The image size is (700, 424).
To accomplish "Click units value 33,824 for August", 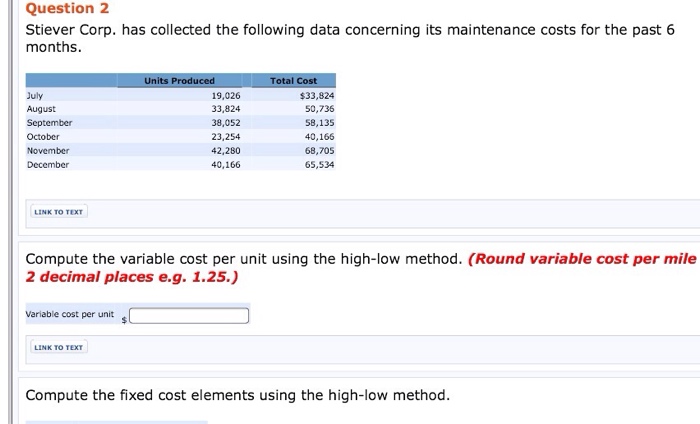I will pos(226,109).
